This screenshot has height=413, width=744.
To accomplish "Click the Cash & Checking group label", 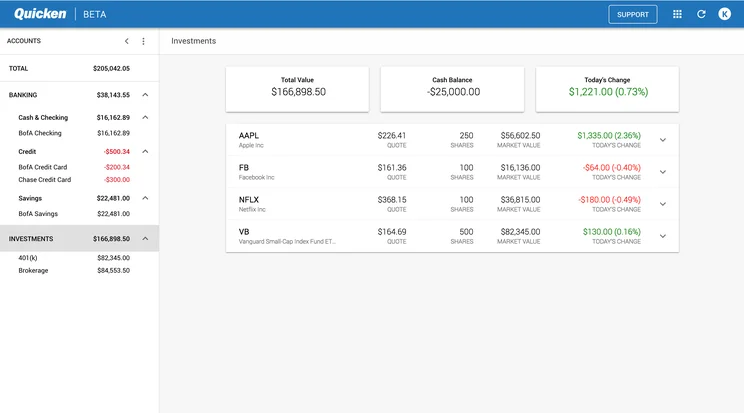I will [43, 117].
